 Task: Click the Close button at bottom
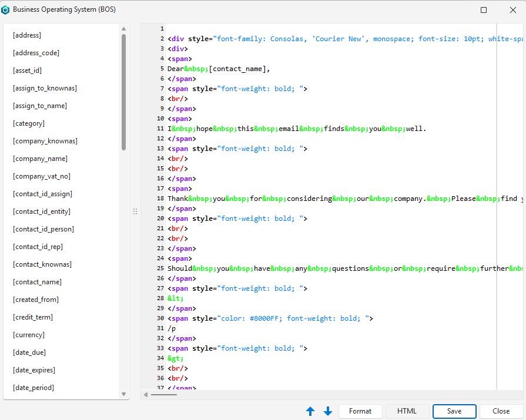501,411
